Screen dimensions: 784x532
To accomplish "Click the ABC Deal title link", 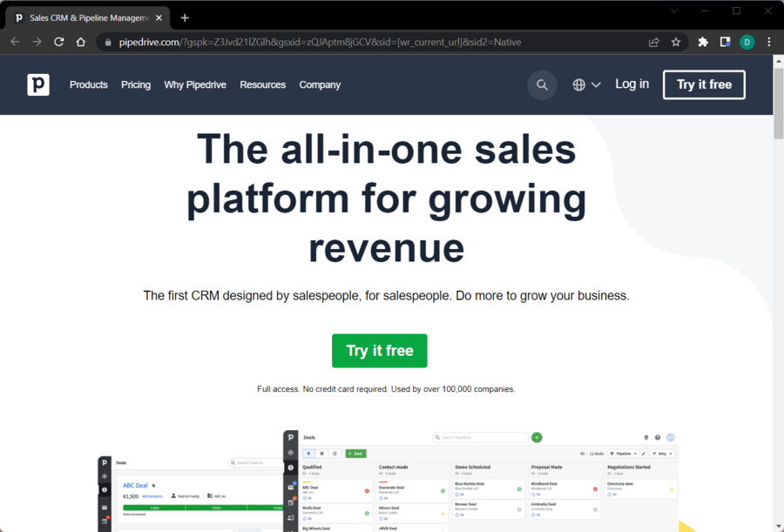I will [x=135, y=486].
